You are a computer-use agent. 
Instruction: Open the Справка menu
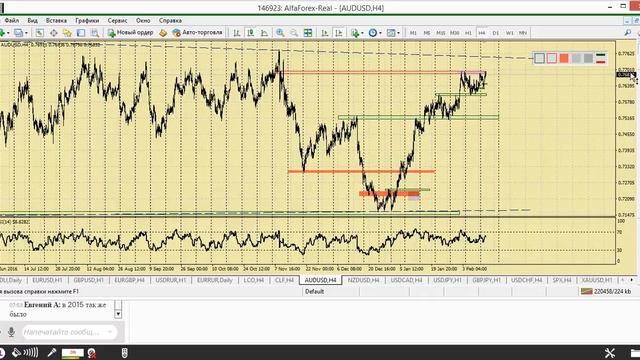tap(170, 20)
